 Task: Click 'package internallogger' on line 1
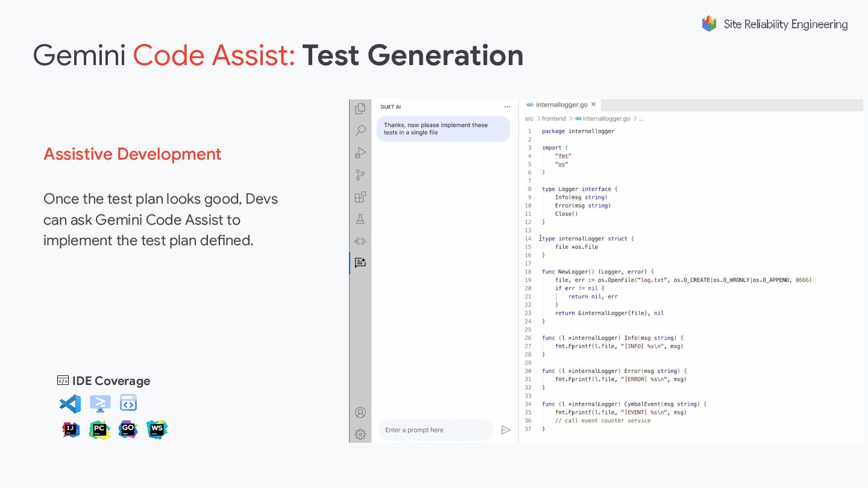578,131
